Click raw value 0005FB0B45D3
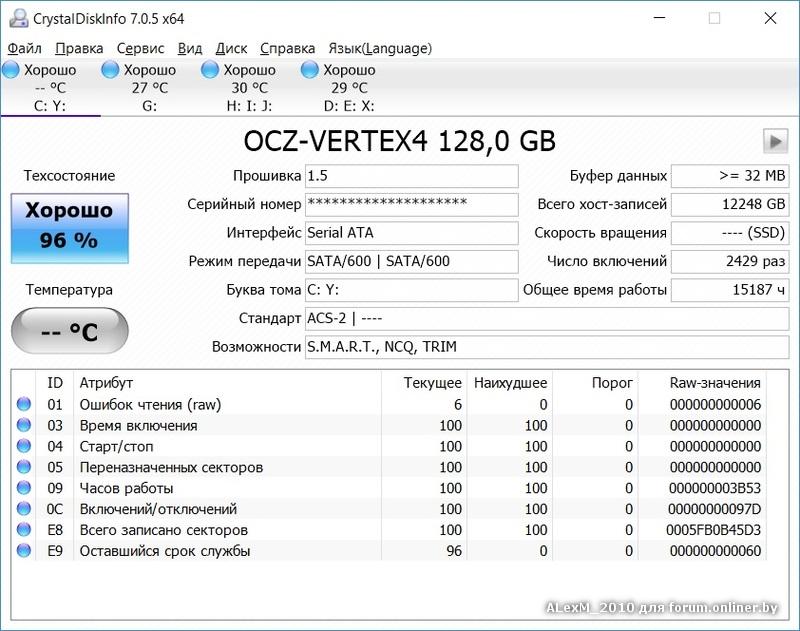The image size is (800, 631). [713, 530]
